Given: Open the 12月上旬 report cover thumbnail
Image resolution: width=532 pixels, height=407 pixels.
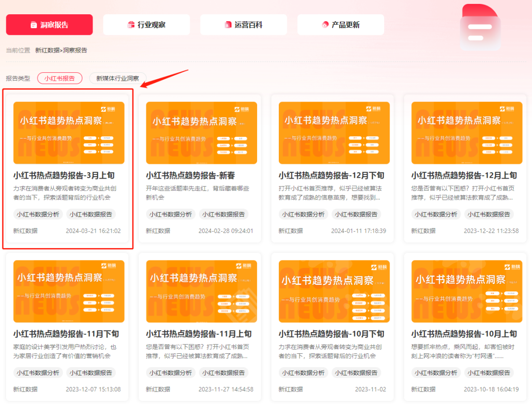Looking at the screenshot, I should click(467, 133).
